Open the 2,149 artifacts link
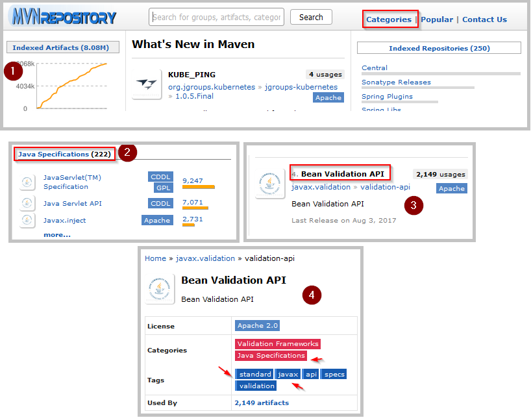 [262, 402]
